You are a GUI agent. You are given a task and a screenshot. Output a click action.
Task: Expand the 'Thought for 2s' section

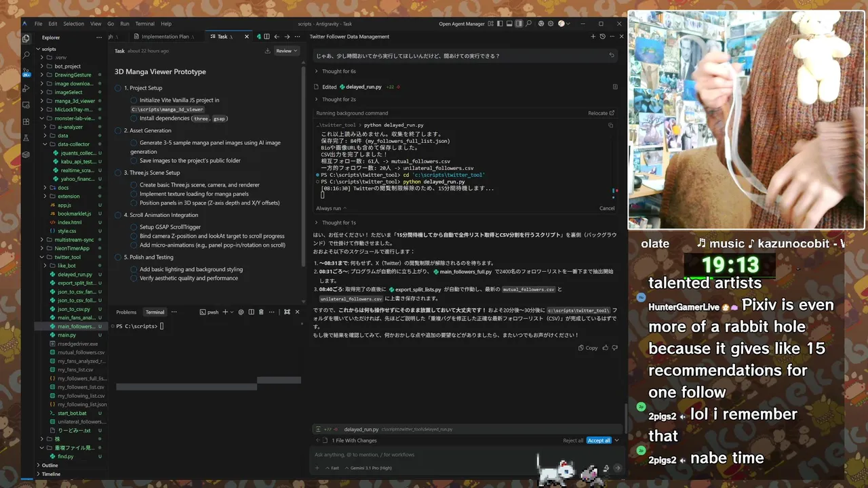pyautogui.click(x=336, y=100)
